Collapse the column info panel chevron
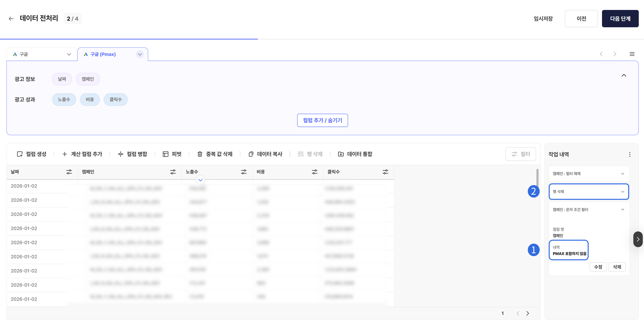The image size is (644, 324). point(624,76)
